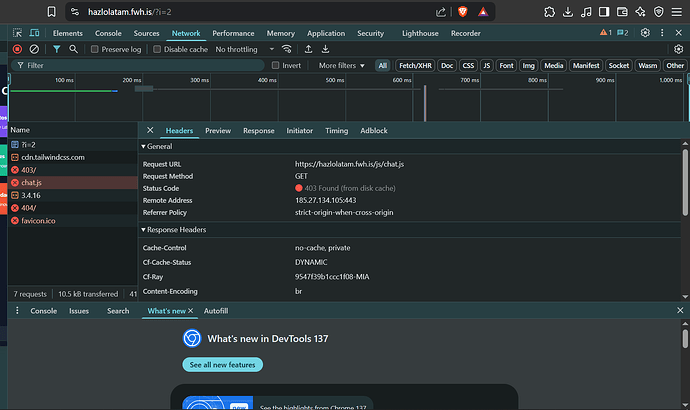Click the music note media control icon

tap(586, 12)
